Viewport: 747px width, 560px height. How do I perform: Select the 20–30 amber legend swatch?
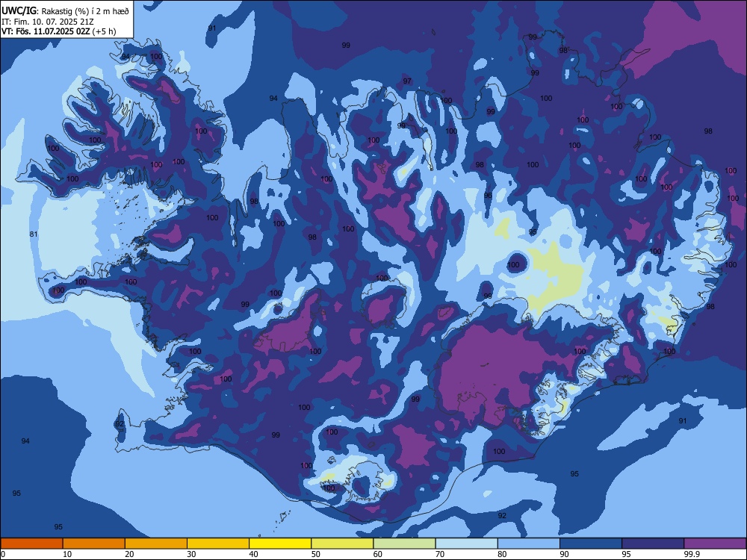tap(156, 544)
